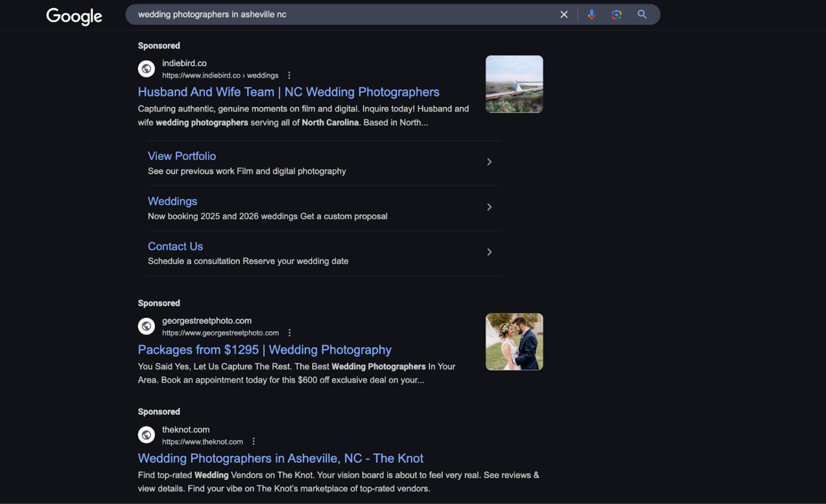This screenshot has height=504, width=826.
Task: Open Google Lens image search
Action: (616, 15)
